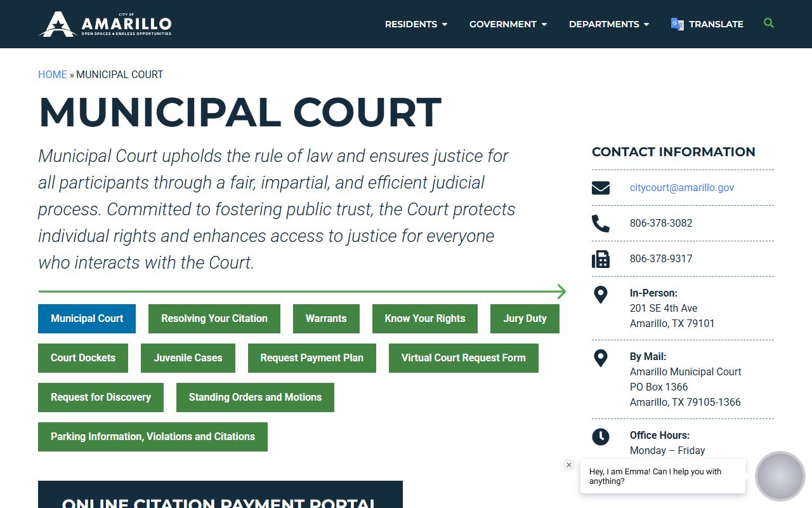Screen dimensions: 812x508
Task: Open Emma chat assistant avatar
Action: [780, 476]
